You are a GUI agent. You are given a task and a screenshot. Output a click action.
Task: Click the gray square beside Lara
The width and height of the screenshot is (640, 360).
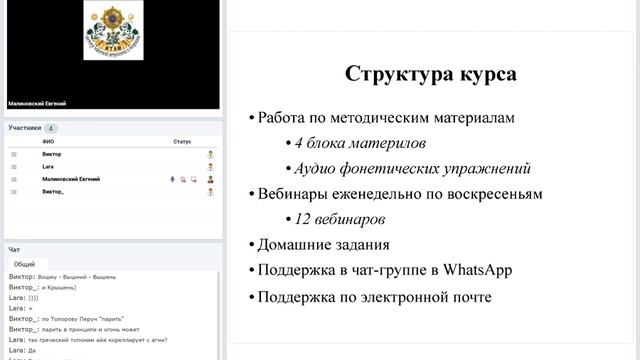[14, 167]
